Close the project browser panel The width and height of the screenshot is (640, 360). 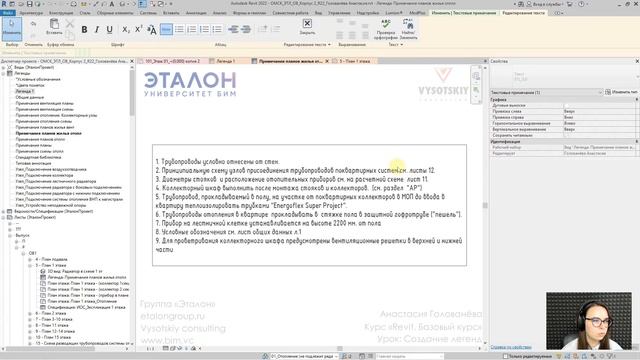coord(131,61)
